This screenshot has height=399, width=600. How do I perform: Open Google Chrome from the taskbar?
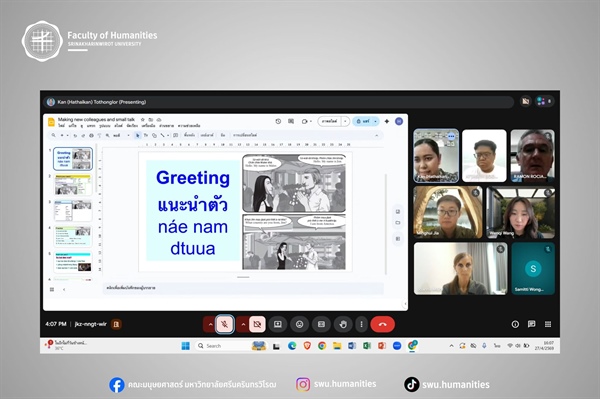(322, 346)
